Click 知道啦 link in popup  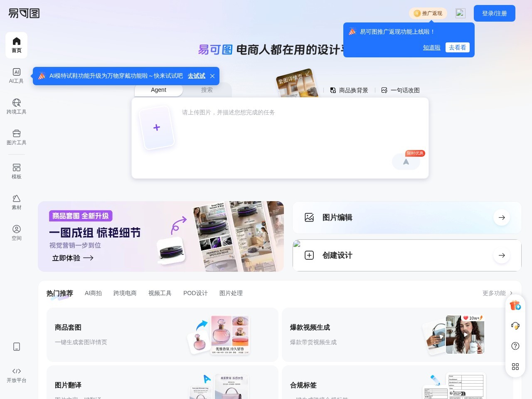[431, 47]
